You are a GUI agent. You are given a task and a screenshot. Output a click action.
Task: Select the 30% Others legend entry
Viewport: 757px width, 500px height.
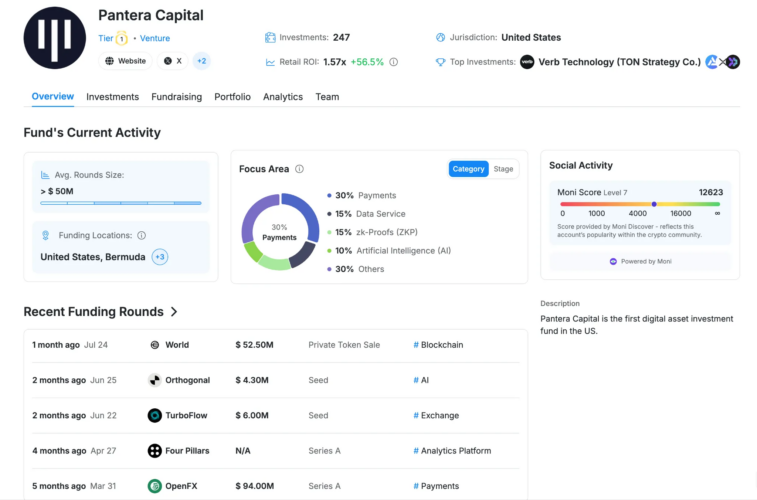(356, 269)
